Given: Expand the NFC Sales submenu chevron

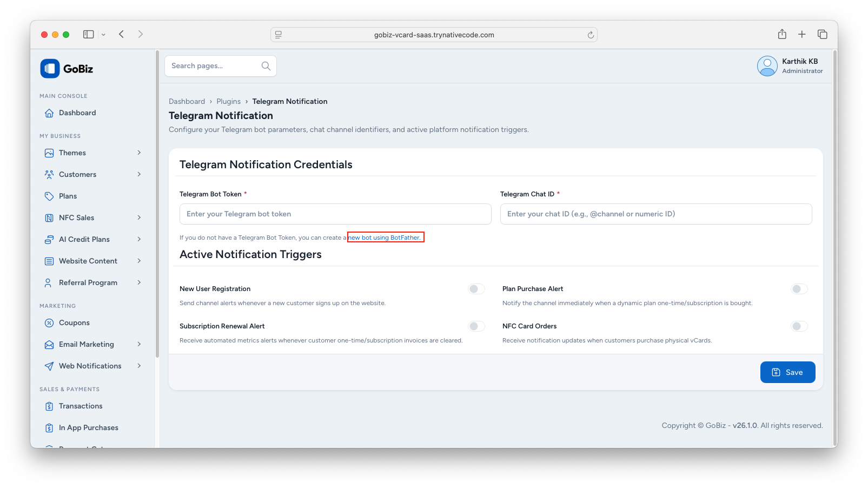Looking at the screenshot, I should pos(139,217).
